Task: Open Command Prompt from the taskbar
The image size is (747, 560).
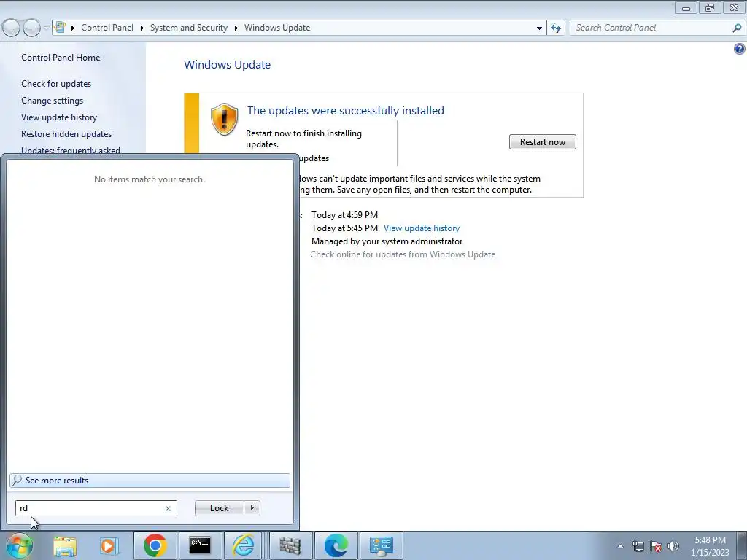Action: [200, 545]
